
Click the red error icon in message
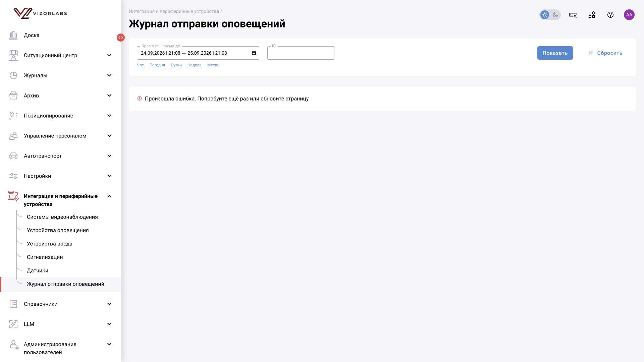click(140, 99)
